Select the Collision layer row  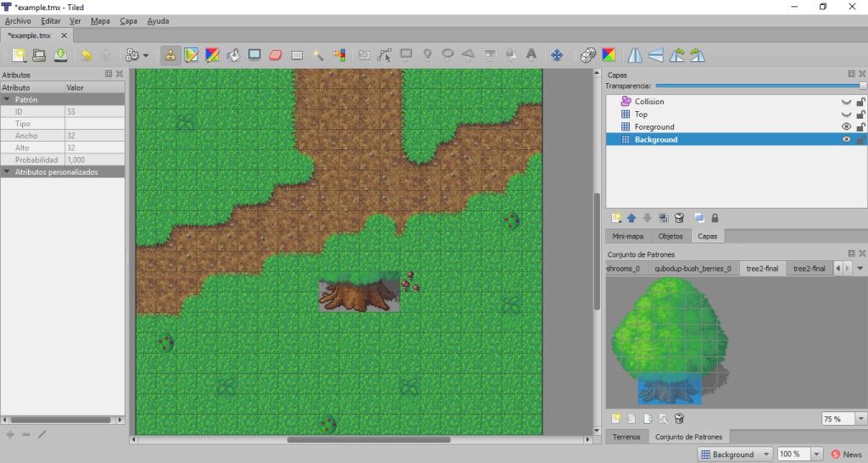click(x=737, y=102)
